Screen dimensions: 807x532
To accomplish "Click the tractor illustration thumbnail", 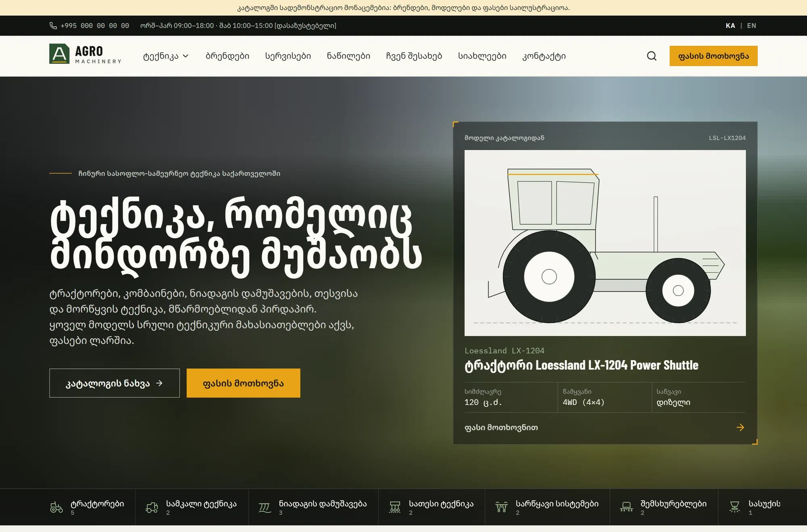I will tap(605, 243).
